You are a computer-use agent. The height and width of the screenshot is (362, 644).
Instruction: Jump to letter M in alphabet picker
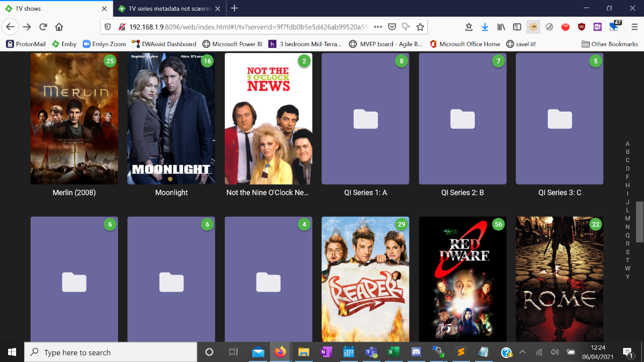(627, 218)
